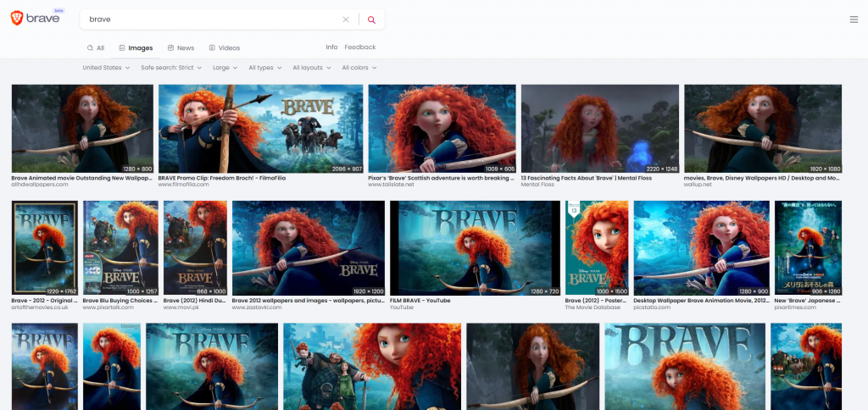Click the Brave lion logo
The height and width of the screenshot is (410, 868).
coord(17,19)
